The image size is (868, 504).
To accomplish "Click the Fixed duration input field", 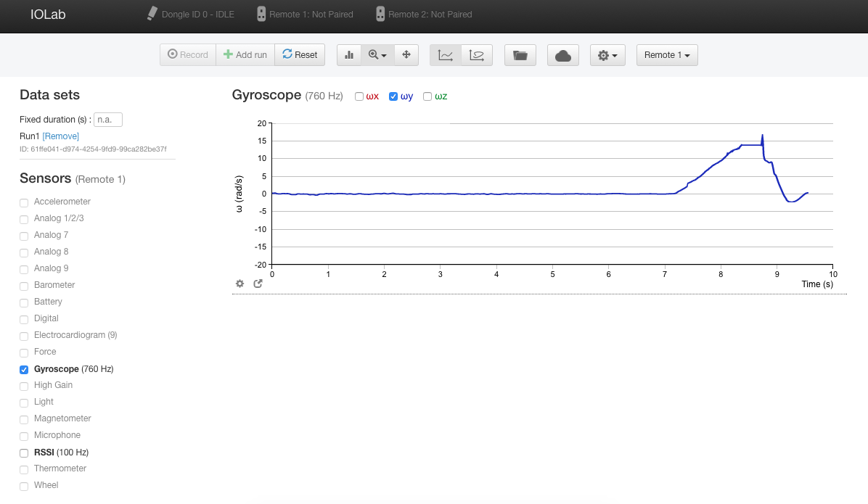I will coord(108,120).
